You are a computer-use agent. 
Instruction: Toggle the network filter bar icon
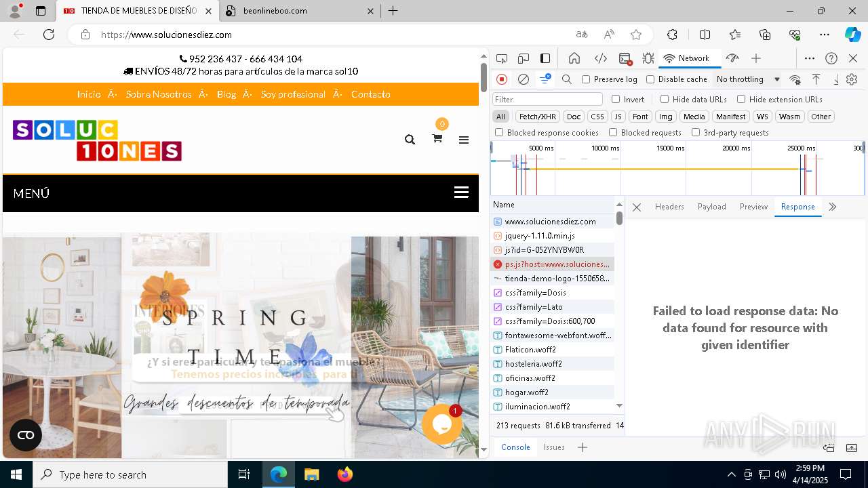click(x=545, y=79)
